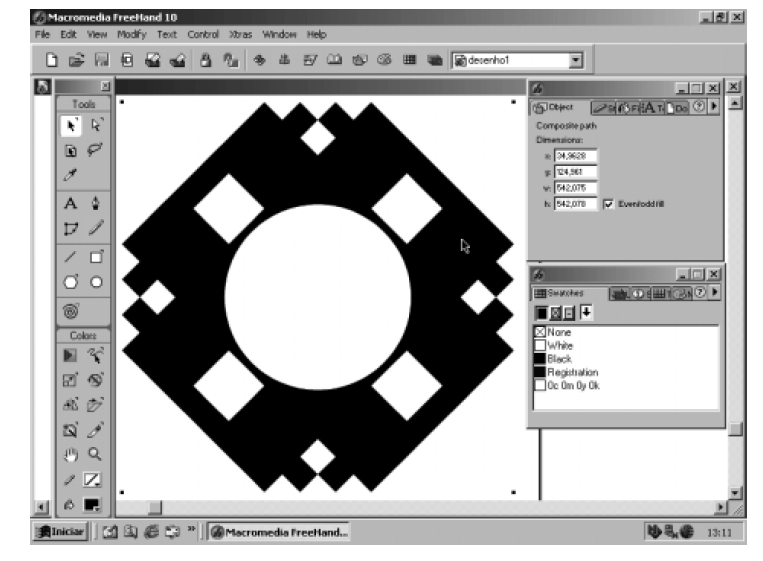Choose the Rectangle tool
763x561 pixels.
pyautogui.click(x=97, y=256)
